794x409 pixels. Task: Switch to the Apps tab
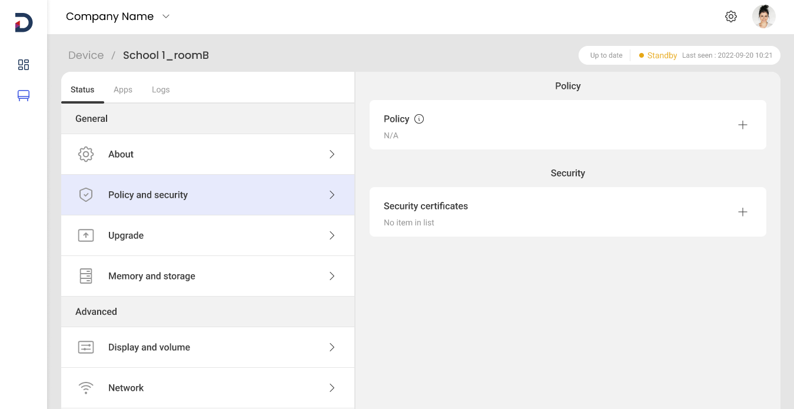tap(123, 90)
